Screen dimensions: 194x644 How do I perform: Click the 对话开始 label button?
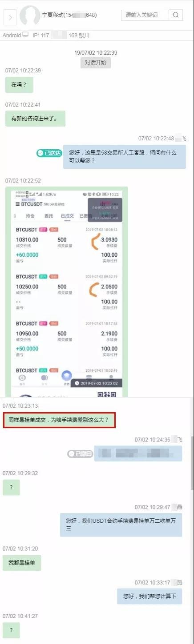(x=96, y=63)
